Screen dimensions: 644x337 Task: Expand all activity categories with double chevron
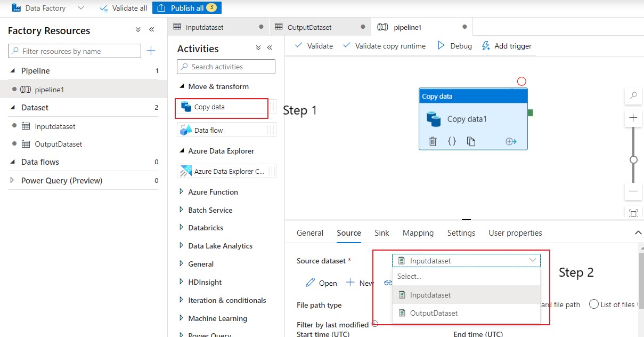coord(258,48)
